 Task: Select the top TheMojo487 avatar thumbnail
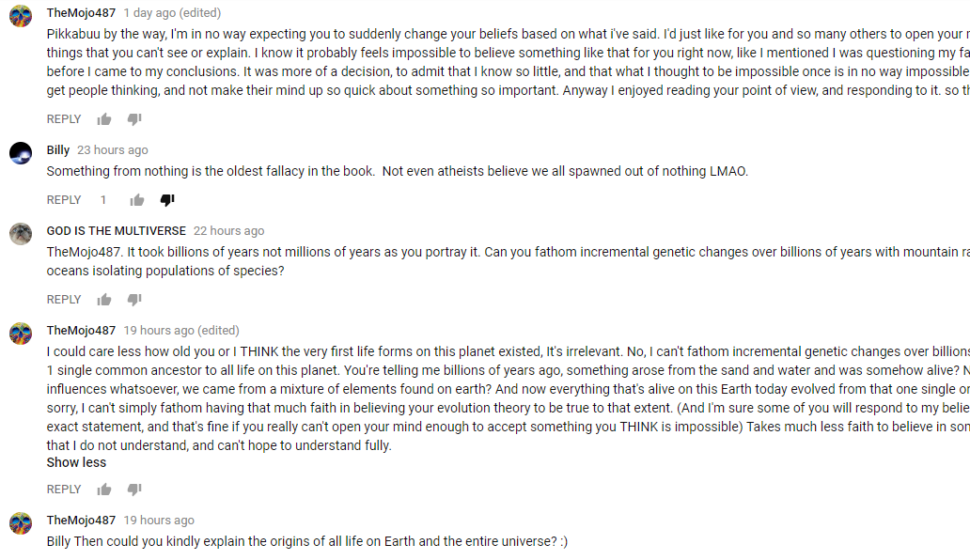coord(21,16)
